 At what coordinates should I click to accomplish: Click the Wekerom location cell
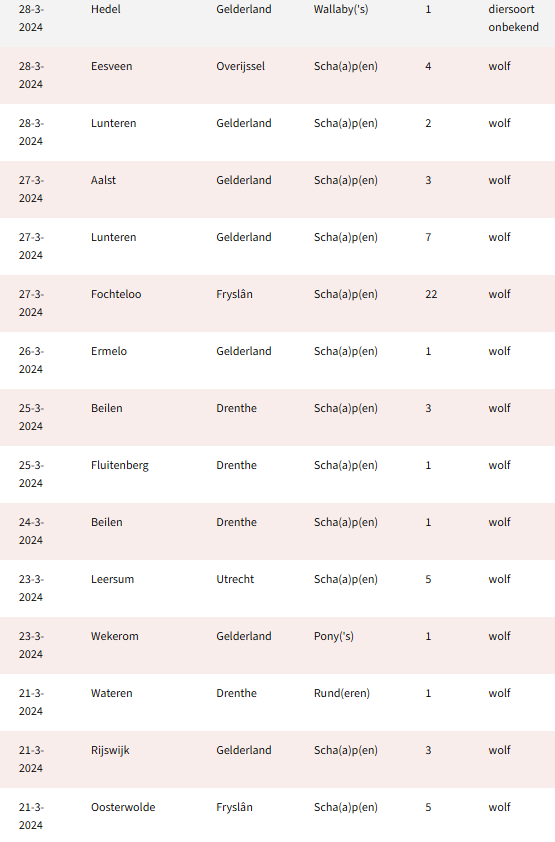tap(114, 636)
